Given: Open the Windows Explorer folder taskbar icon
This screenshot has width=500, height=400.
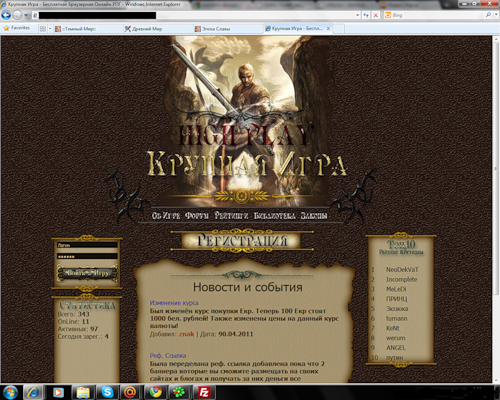Looking at the screenshot, I should click(83, 392).
